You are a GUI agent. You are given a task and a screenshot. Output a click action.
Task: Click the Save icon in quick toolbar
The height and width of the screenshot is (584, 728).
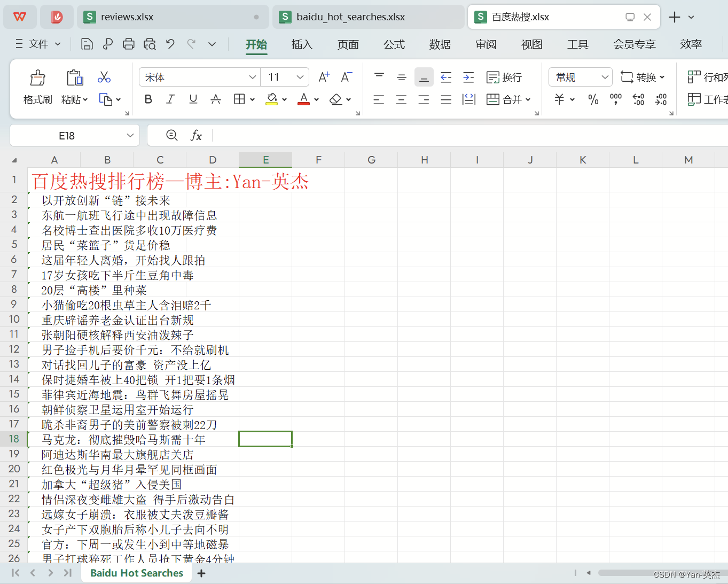coord(87,44)
